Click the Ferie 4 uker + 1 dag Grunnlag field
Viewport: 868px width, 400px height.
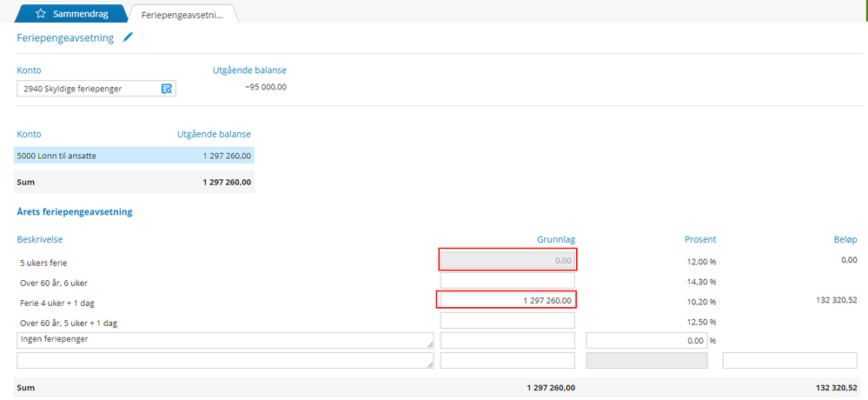507,300
